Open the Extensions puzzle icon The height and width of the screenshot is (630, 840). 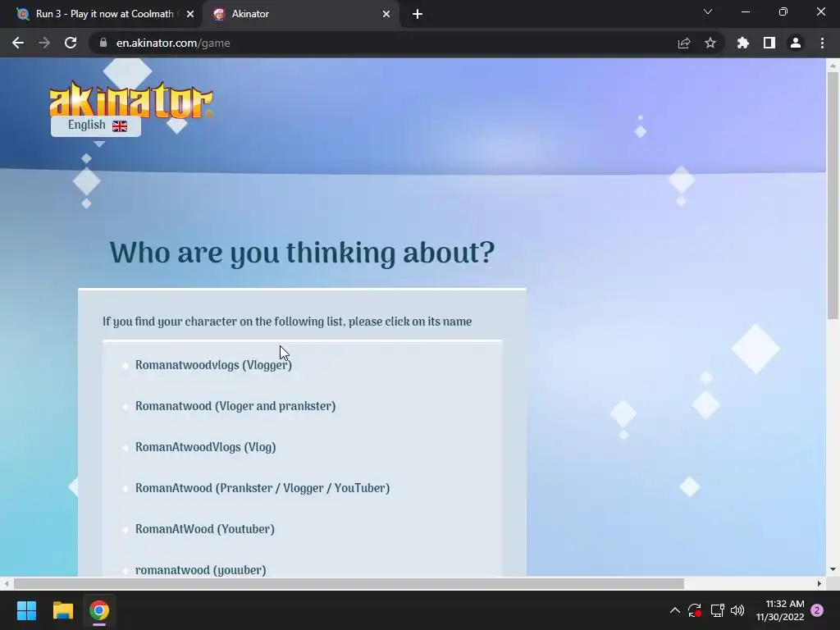(x=743, y=43)
